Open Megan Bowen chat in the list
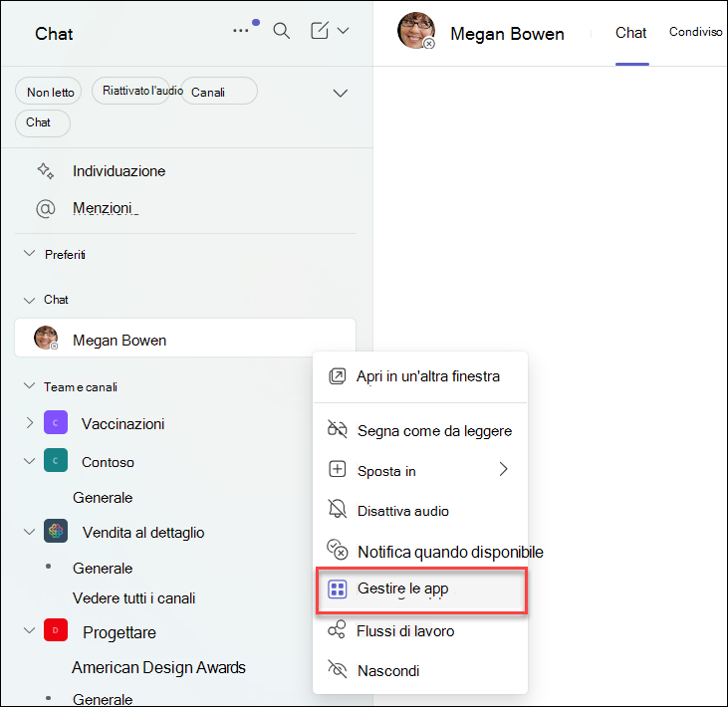 185,339
